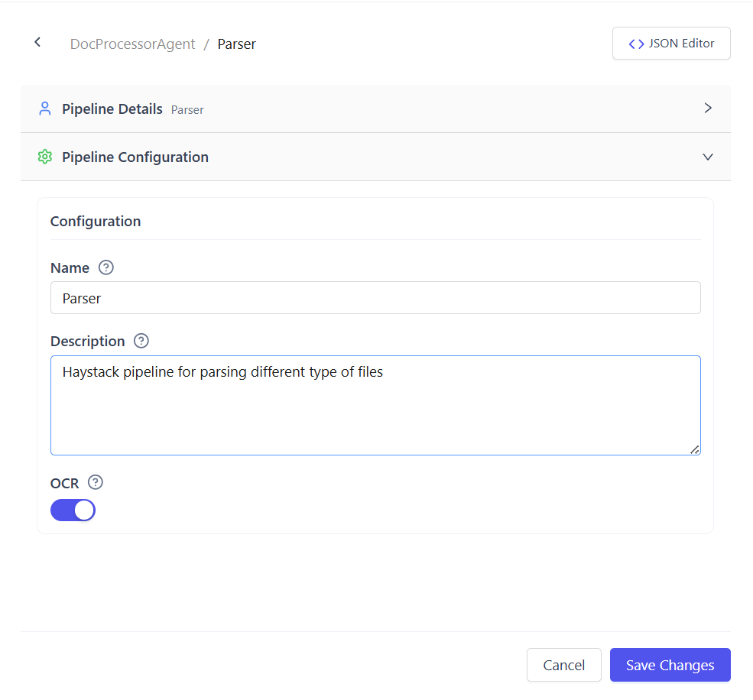Image resolution: width=753 pixels, height=700 pixels.
Task: Click the Pipeline Details section title
Action: click(x=112, y=109)
